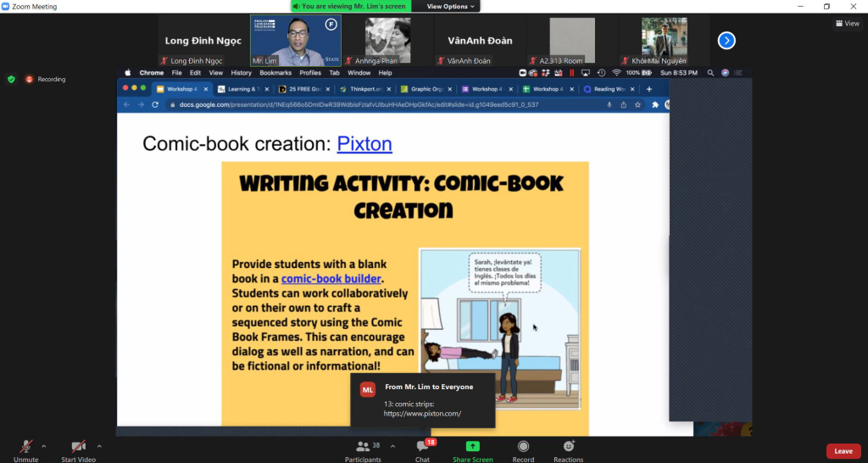Open the Participants panel
Screen dimensions: 868x463
tap(363, 450)
